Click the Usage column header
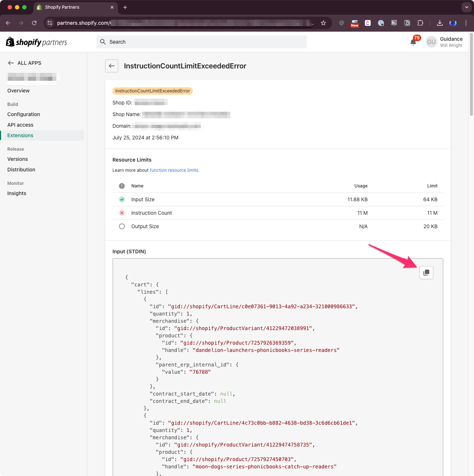This screenshot has height=476, width=474. tap(361, 186)
